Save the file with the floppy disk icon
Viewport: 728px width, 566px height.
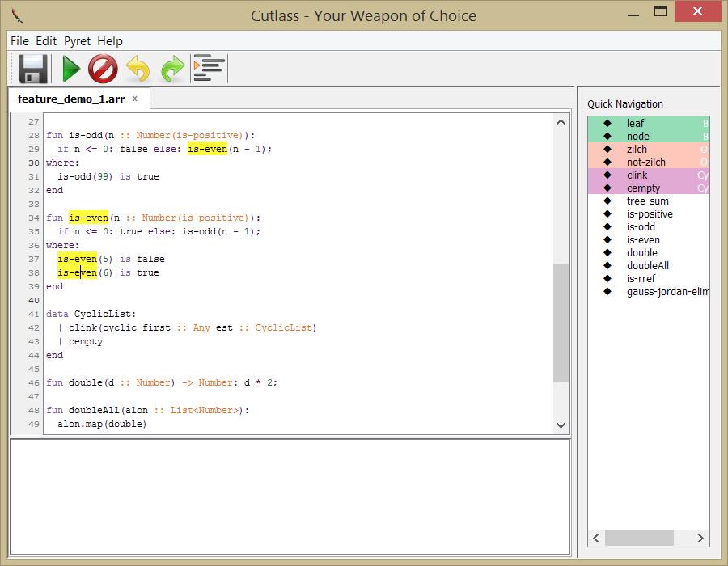pyautogui.click(x=33, y=69)
